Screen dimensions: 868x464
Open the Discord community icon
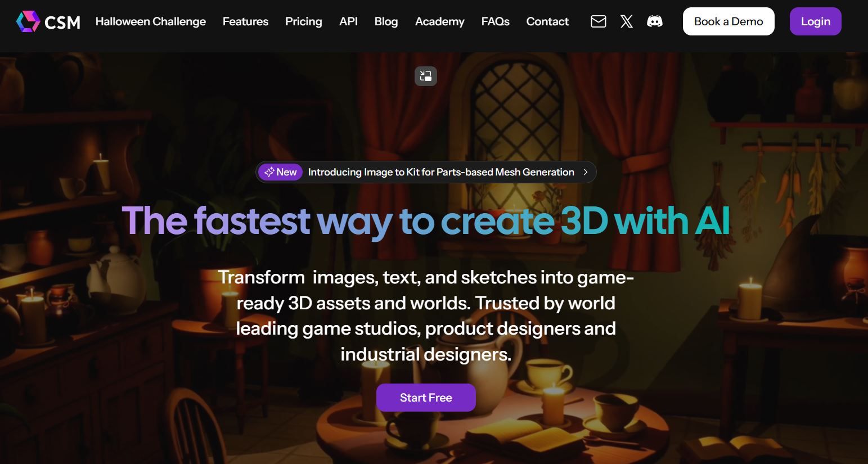point(654,21)
